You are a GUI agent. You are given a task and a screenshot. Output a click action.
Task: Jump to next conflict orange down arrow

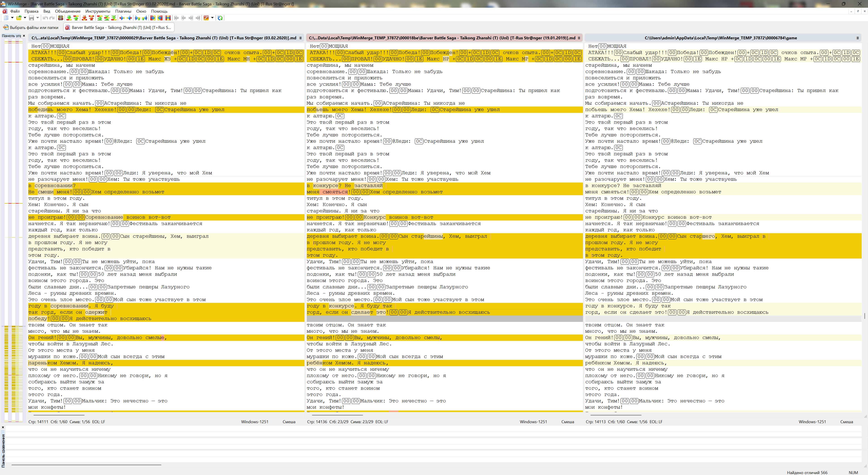(84, 18)
